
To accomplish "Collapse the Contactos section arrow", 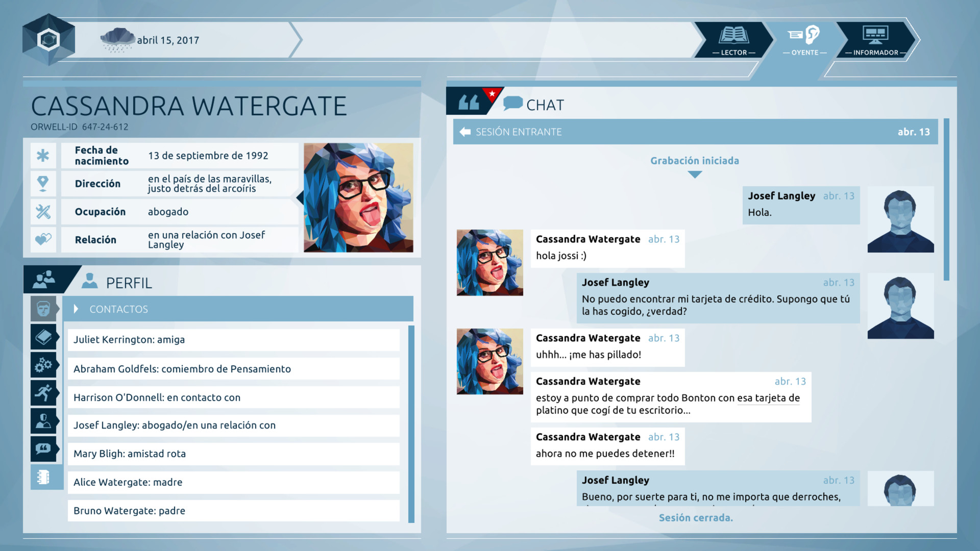I will (x=76, y=309).
